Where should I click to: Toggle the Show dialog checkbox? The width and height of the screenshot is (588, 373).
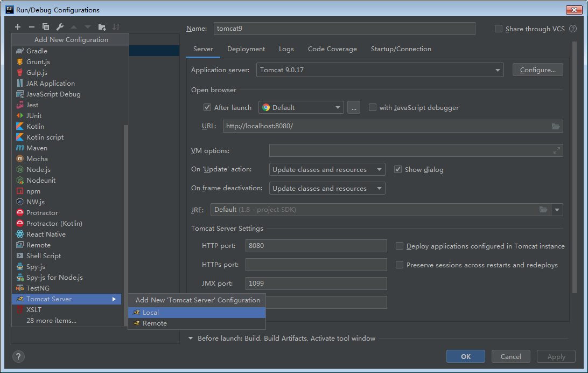pyautogui.click(x=398, y=170)
